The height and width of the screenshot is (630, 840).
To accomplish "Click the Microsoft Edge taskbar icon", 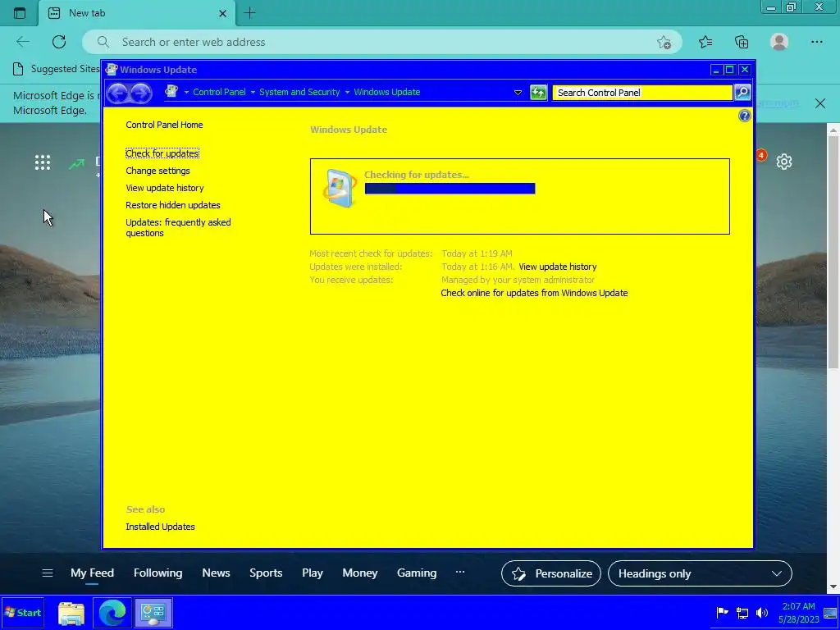I will point(112,613).
